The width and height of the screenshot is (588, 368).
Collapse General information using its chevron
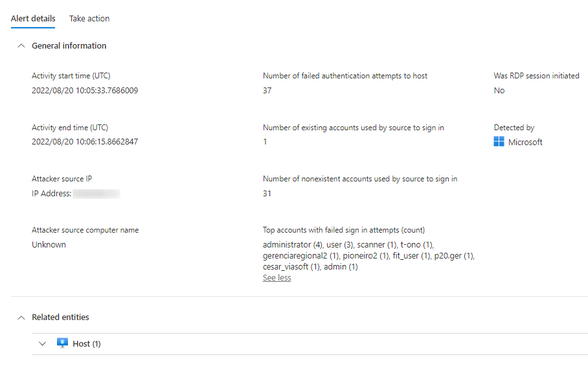pyautogui.click(x=21, y=46)
